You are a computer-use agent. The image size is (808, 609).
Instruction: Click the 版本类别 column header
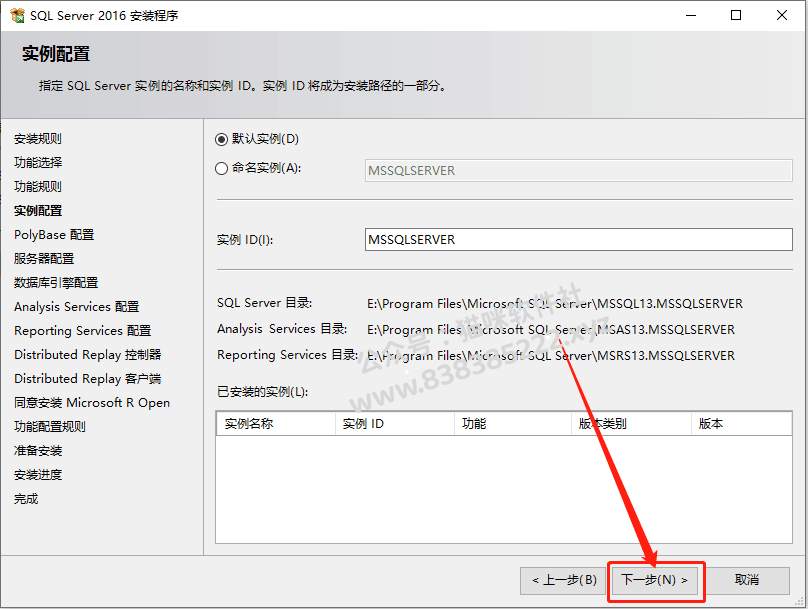(x=631, y=424)
